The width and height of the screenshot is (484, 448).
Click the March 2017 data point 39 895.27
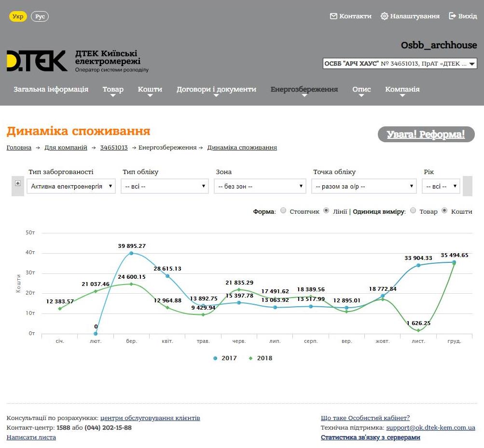131,253
